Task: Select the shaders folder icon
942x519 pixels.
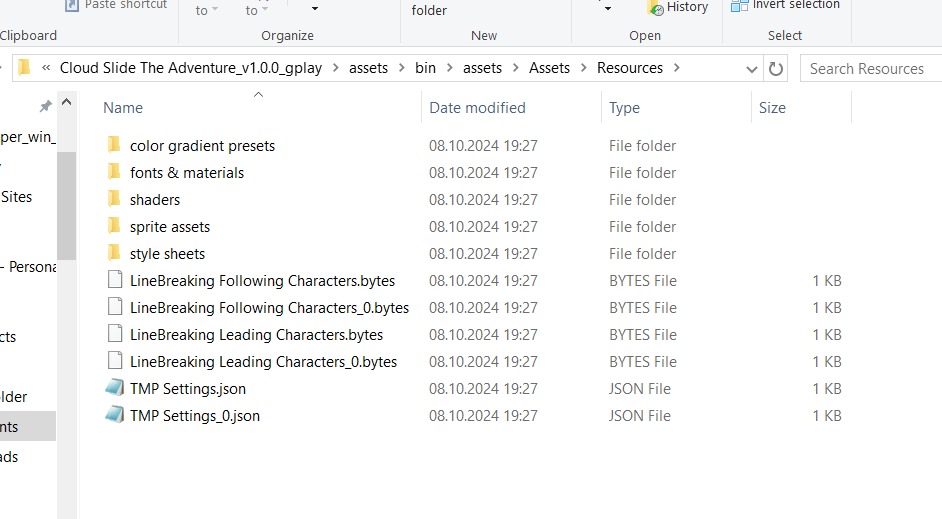Action: [x=114, y=199]
